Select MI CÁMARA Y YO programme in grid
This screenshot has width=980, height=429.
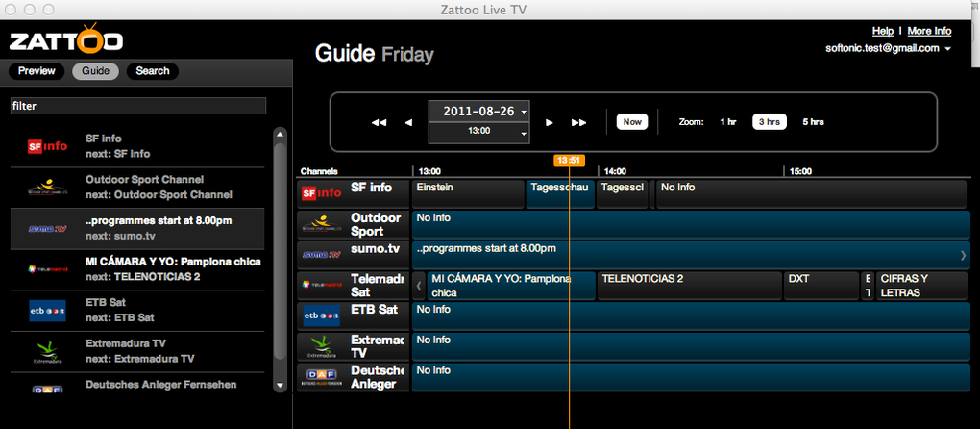click(510, 286)
